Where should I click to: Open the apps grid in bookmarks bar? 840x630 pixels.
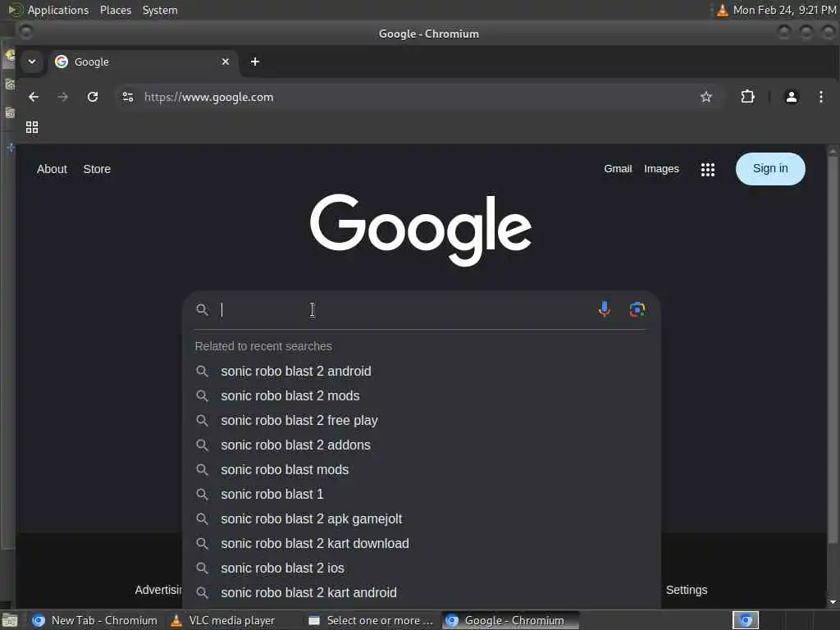point(32,127)
